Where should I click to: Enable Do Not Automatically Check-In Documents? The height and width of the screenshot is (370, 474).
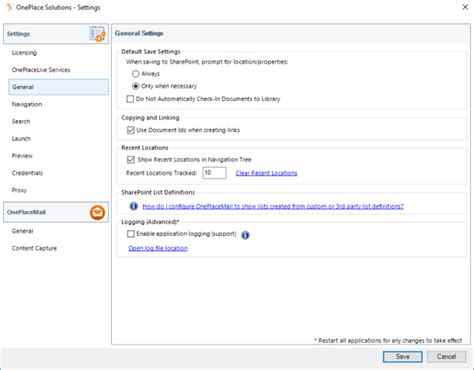[x=130, y=99]
